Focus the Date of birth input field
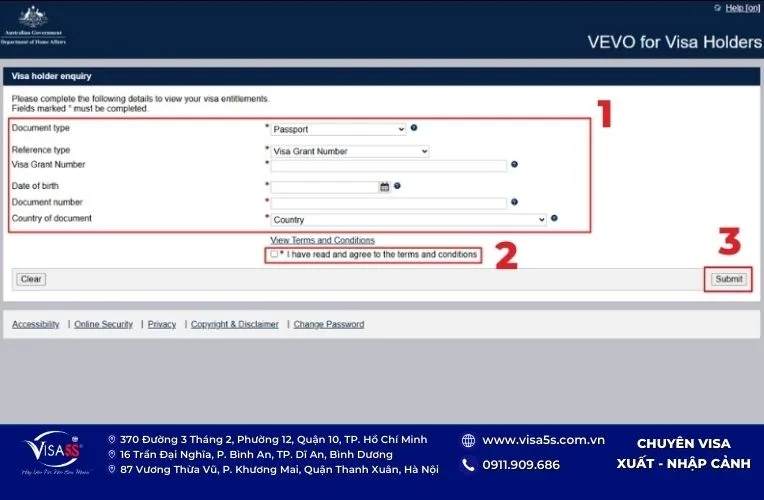 pyautogui.click(x=325, y=187)
